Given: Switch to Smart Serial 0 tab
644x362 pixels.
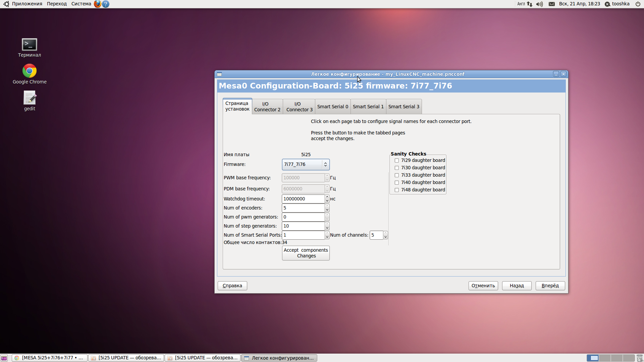Looking at the screenshot, I should coord(332,107).
